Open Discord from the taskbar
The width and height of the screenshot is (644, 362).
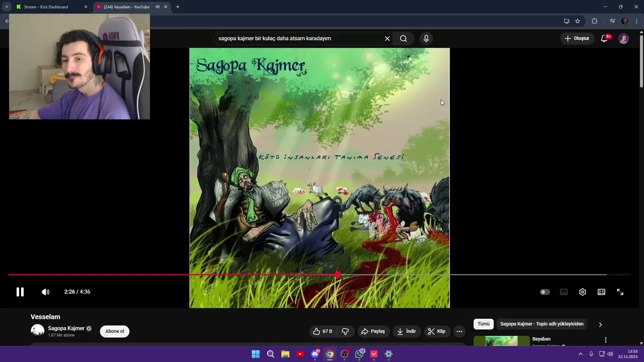point(315,354)
